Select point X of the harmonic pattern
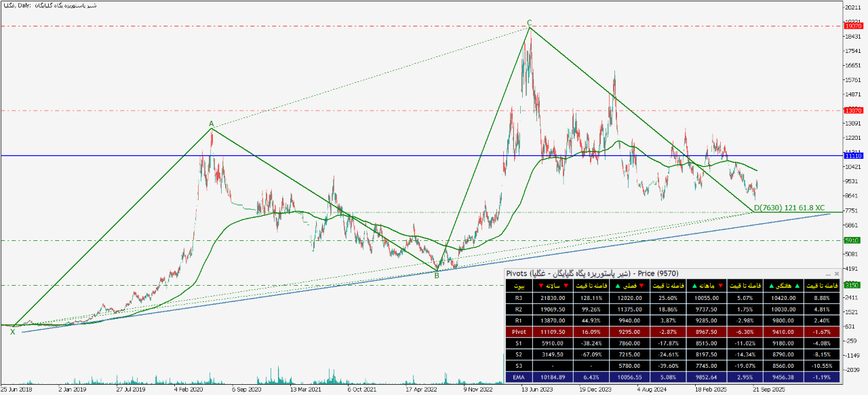This screenshot has height=395, width=868. click(12, 332)
